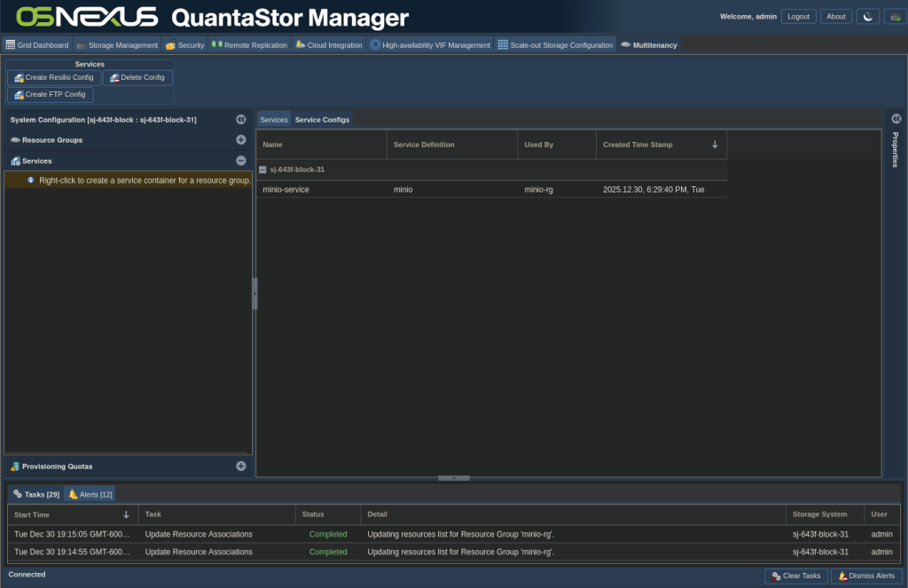Image resolution: width=908 pixels, height=588 pixels.
Task: Toggle dark mode with the moon icon
Action: click(868, 16)
